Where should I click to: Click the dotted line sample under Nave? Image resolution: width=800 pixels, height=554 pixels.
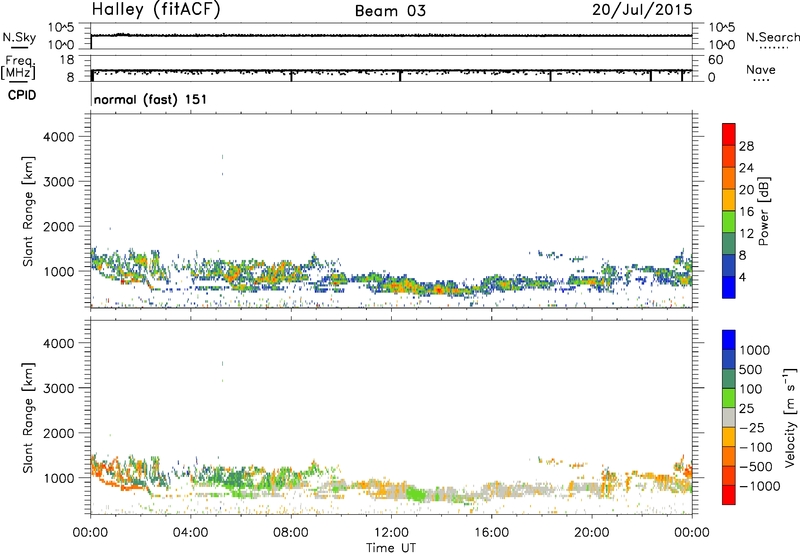[x=761, y=80]
